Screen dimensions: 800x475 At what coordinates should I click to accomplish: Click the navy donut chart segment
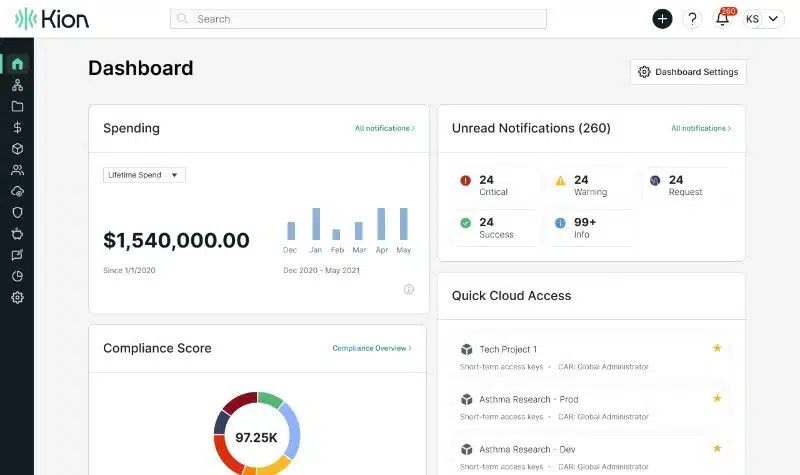point(221,422)
